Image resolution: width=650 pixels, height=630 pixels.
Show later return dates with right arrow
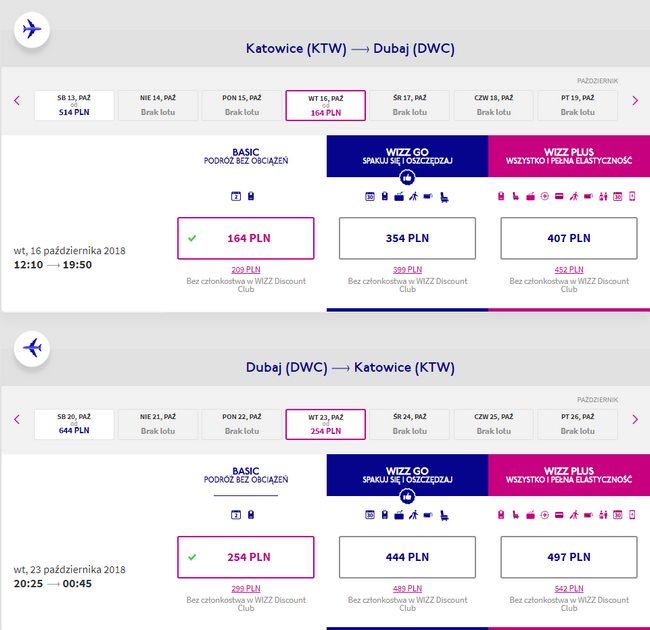635,419
